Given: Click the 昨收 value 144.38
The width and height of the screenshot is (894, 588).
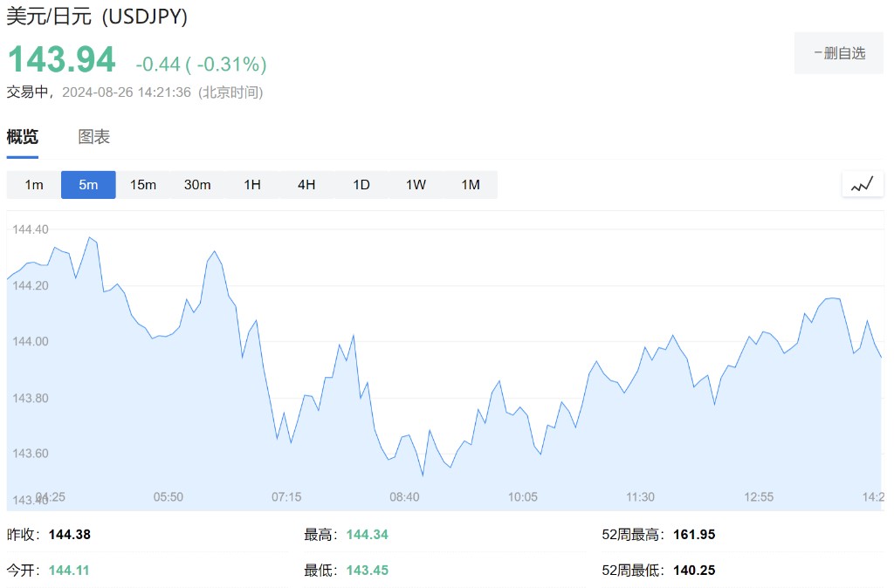Looking at the screenshot, I should [70, 535].
